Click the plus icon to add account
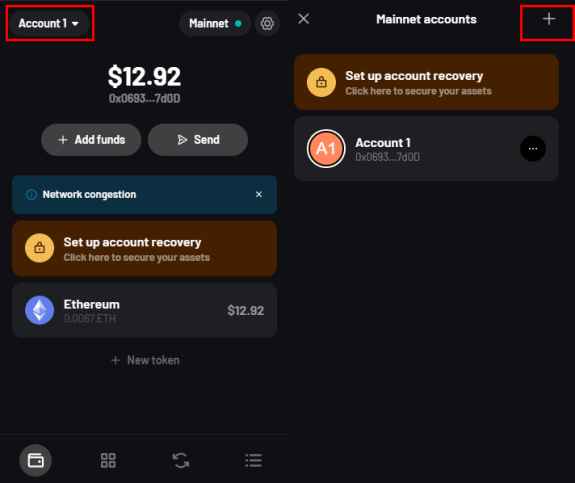The height and width of the screenshot is (483, 575). (x=549, y=19)
